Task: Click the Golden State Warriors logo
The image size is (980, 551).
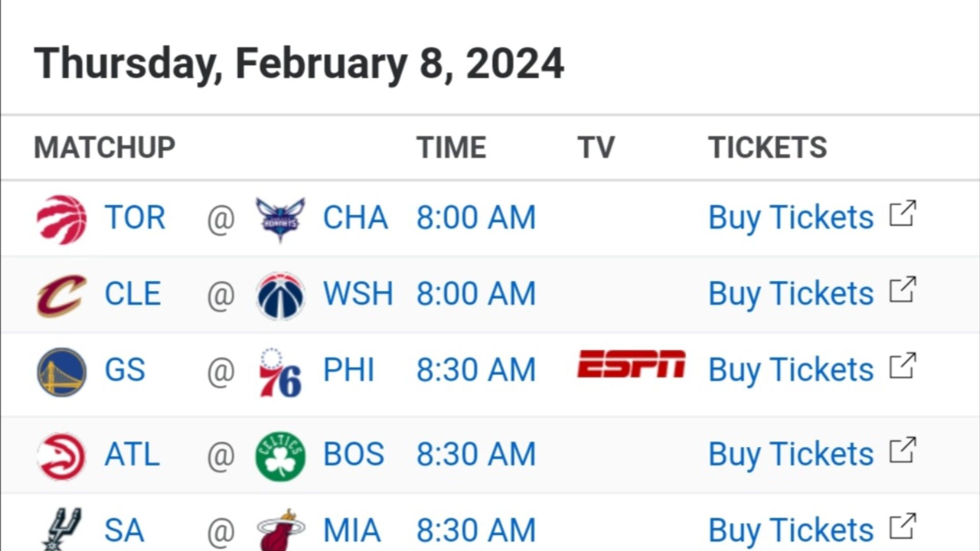Action: click(x=62, y=372)
